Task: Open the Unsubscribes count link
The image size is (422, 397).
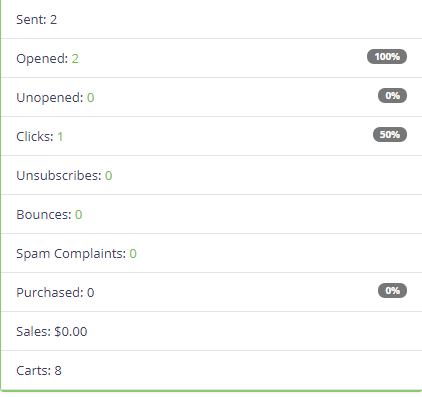Action: 108,176
